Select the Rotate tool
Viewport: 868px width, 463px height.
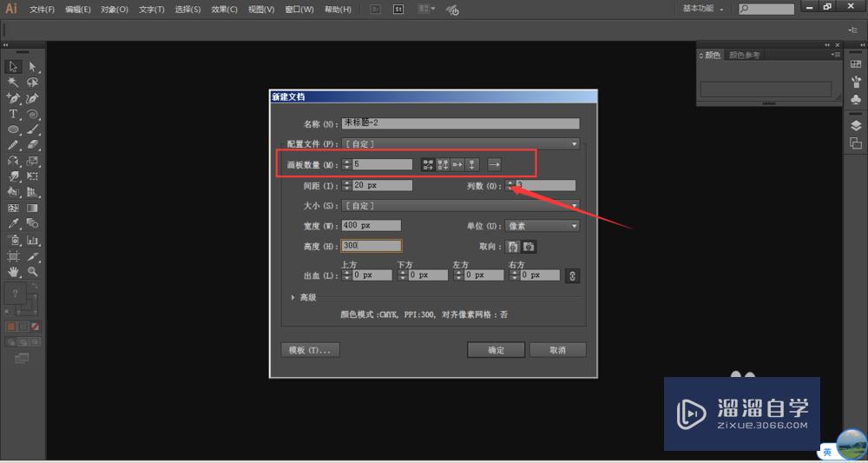tap(13, 162)
